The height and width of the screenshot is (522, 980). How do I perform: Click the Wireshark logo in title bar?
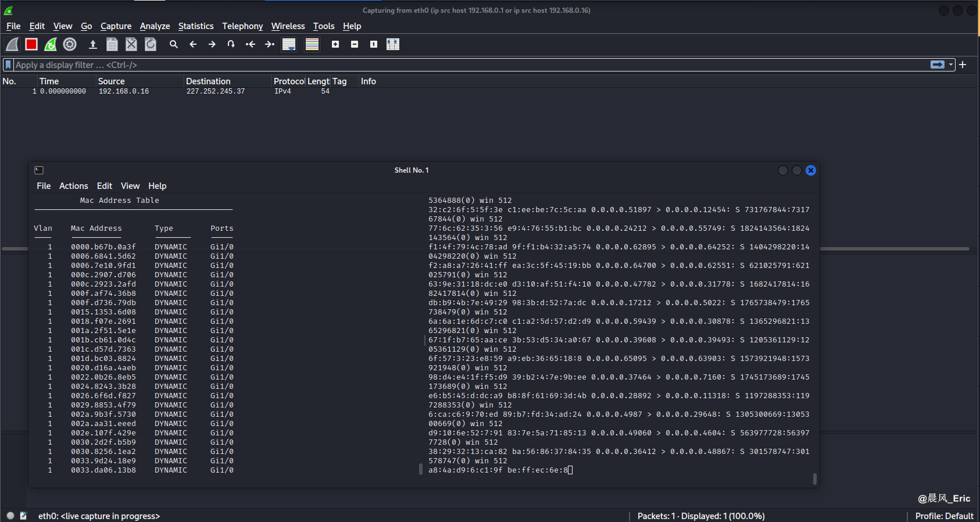(8, 10)
